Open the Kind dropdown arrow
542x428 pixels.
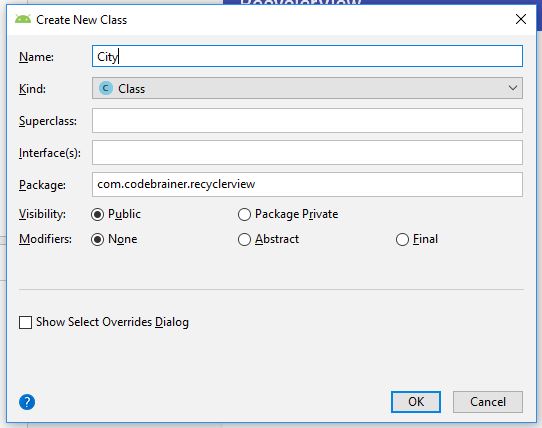(513, 88)
